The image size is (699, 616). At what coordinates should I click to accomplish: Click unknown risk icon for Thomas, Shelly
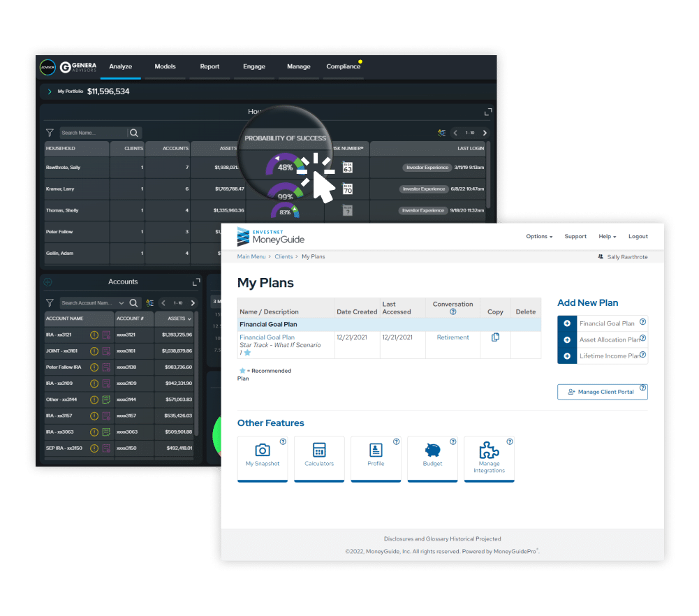click(347, 210)
